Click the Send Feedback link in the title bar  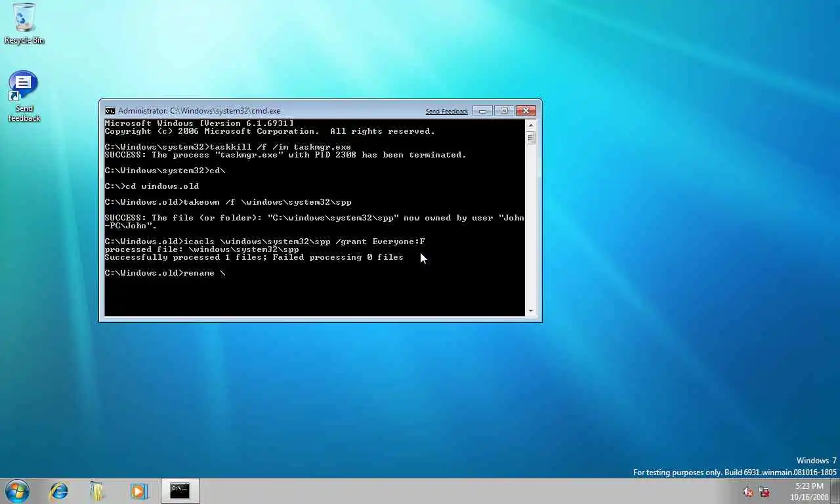tap(446, 112)
